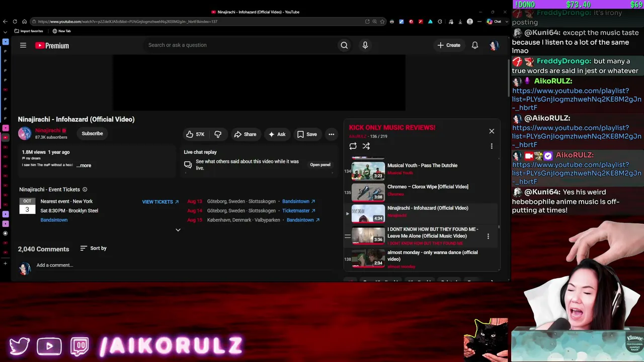Open the more actions ellipsis under the video
This screenshot has height=362, width=644.
(x=331, y=134)
